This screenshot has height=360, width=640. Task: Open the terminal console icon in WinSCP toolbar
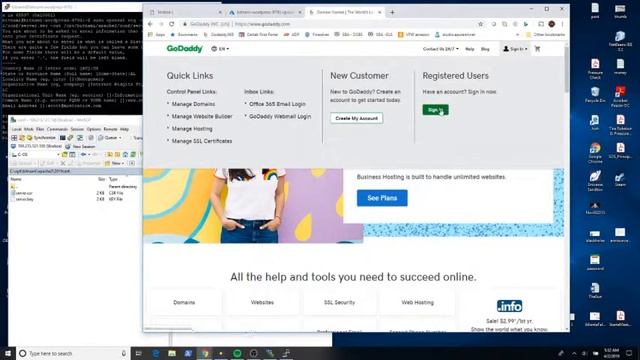(x=62, y=138)
